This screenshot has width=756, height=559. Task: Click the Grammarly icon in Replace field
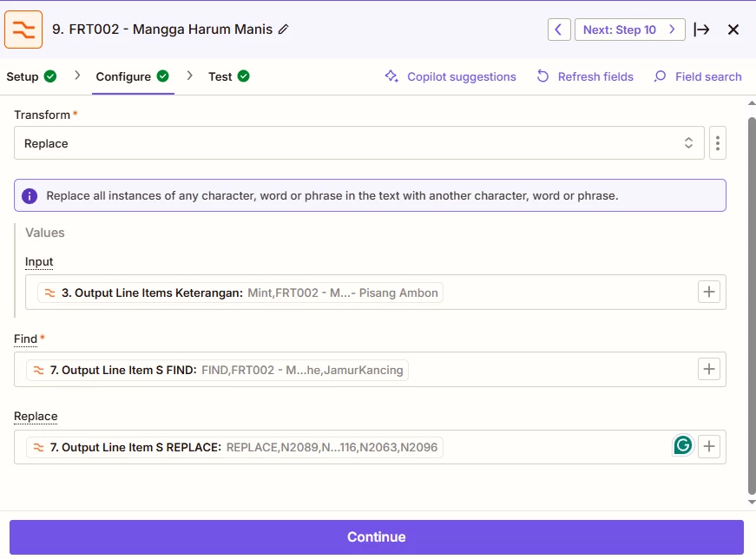(683, 445)
